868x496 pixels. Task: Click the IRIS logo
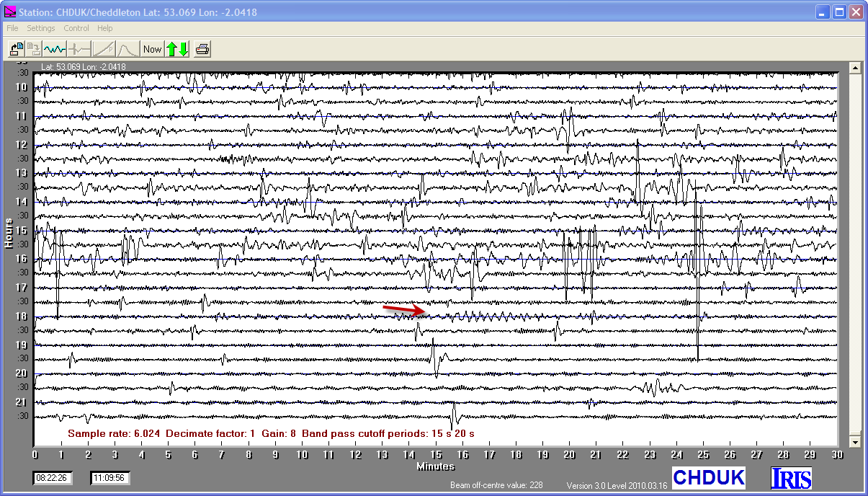(x=791, y=478)
